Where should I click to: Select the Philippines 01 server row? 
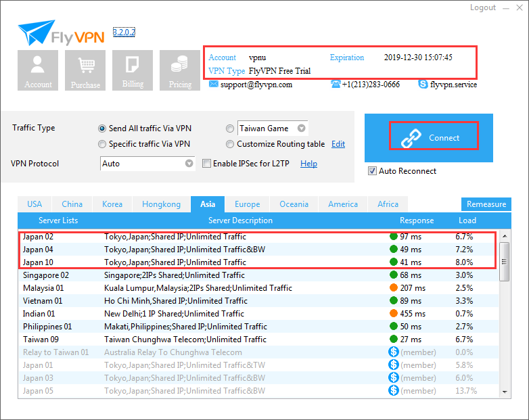(258, 326)
